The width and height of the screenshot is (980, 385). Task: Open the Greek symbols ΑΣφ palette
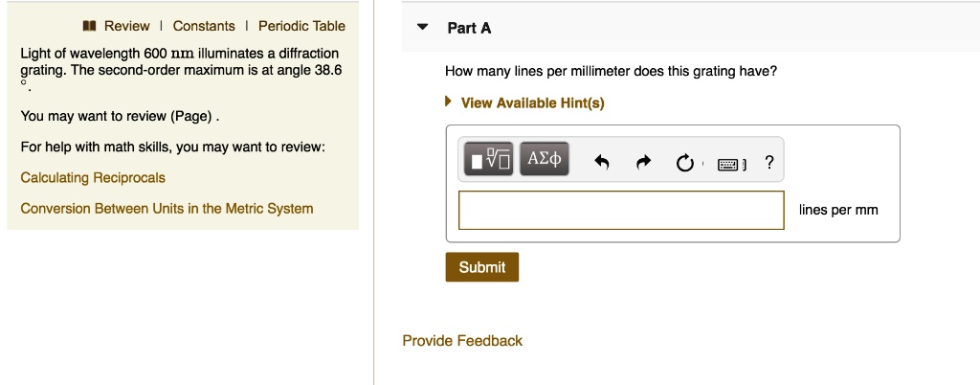545,159
